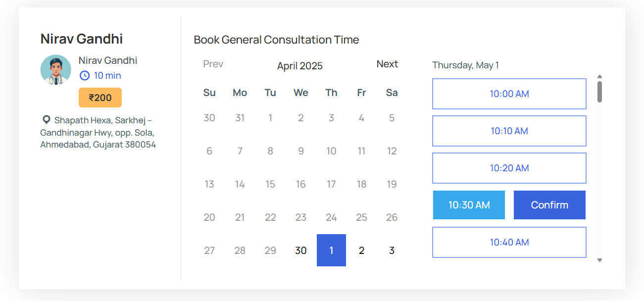Viewport: 644px width, 301px height.
Task: Choose the 10:40 AM time slot
Action: tap(509, 242)
